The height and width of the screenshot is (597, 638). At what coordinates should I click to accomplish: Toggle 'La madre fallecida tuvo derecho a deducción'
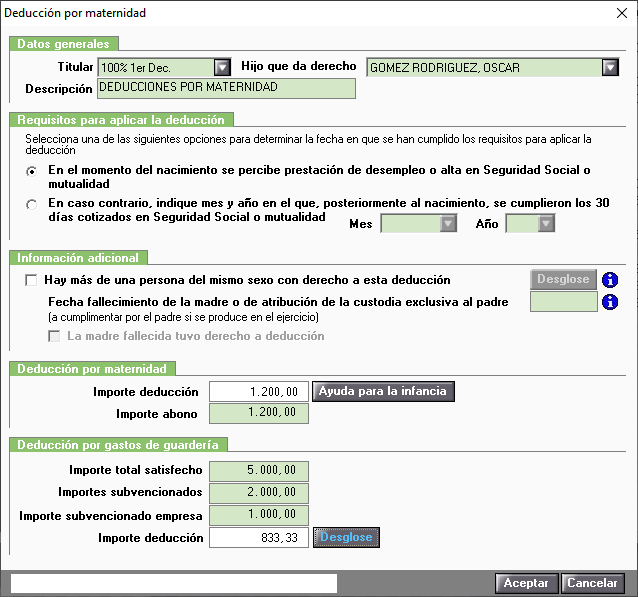point(54,336)
